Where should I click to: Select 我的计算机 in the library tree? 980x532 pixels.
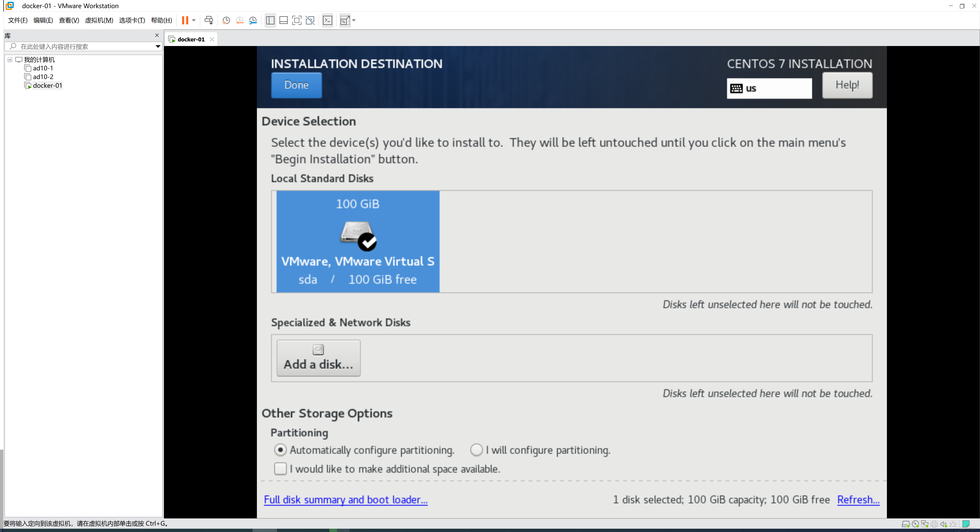[39, 60]
